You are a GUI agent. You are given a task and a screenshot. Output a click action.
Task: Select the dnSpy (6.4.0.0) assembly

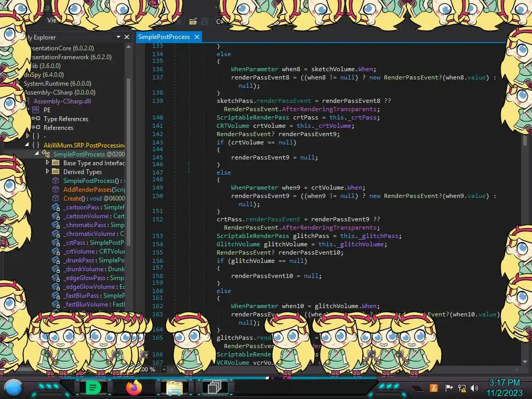(44, 75)
